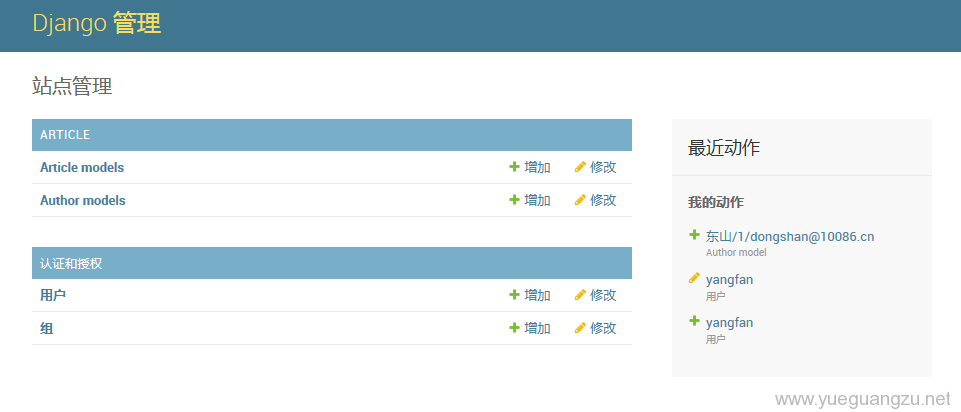Viewport: 961px width, 412px height.
Task: Click the pencil edit icon for 用户
Action: coord(580,295)
